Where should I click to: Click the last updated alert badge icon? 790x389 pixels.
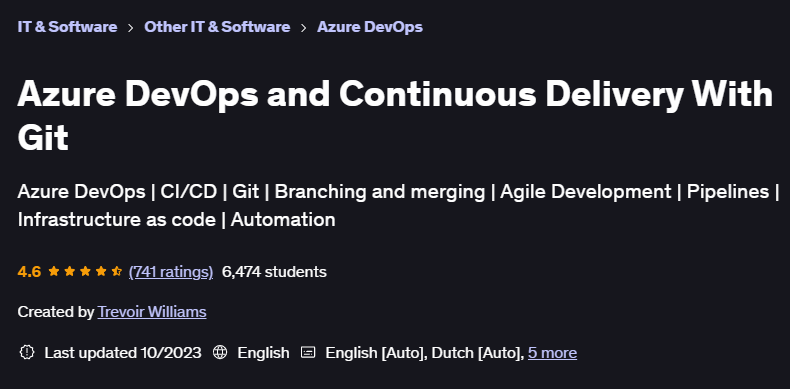point(27,352)
